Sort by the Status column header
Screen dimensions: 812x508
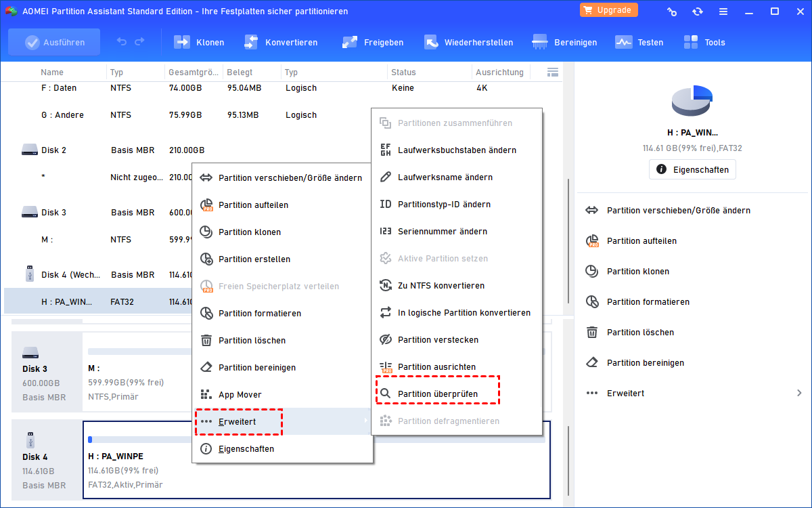click(404, 72)
